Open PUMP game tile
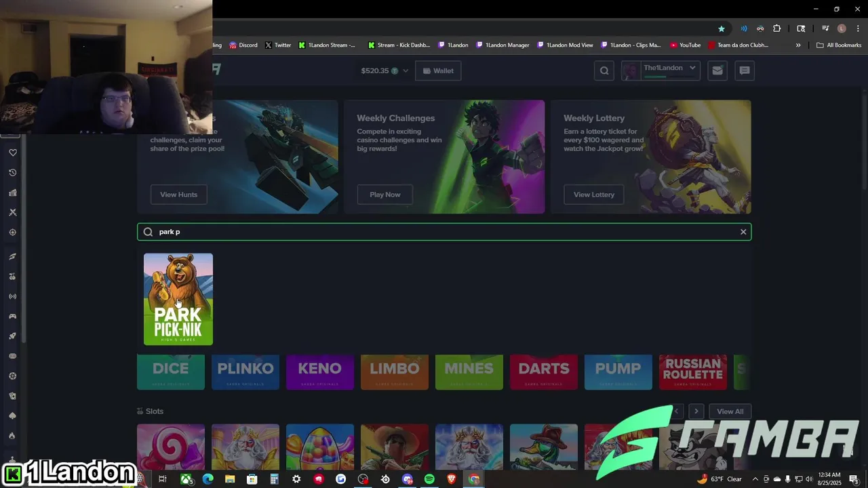The width and height of the screenshot is (868, 488). pyautogui.click(x=618, y=372)
